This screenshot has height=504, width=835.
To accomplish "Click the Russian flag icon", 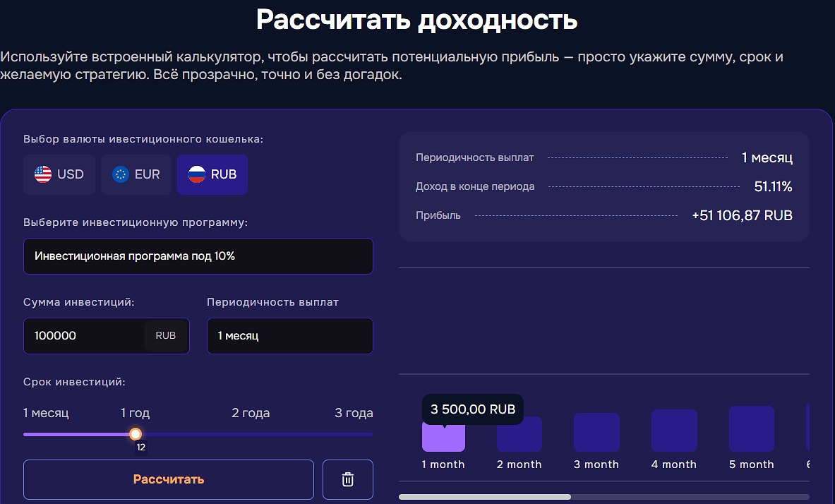I will click(197, 174).
